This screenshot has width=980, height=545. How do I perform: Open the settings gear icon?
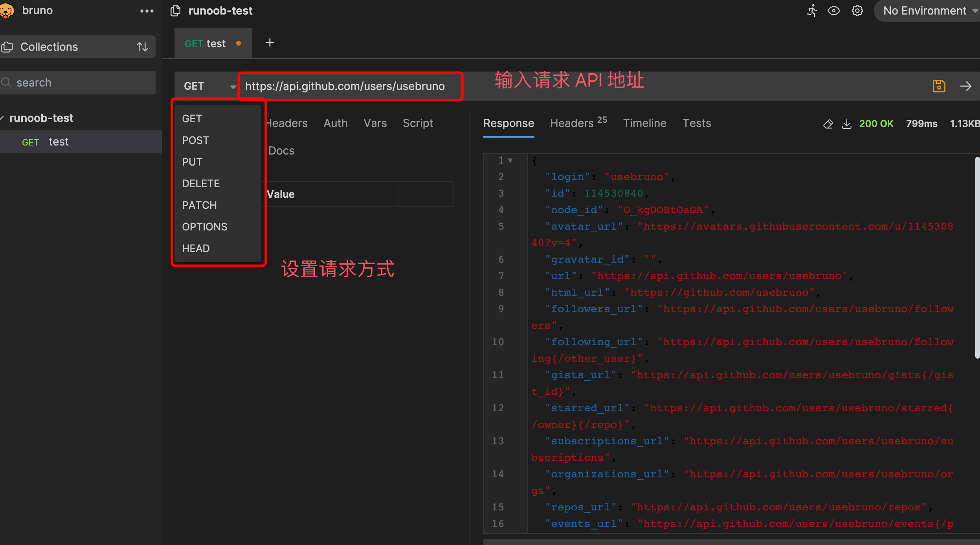pos(857,11)
